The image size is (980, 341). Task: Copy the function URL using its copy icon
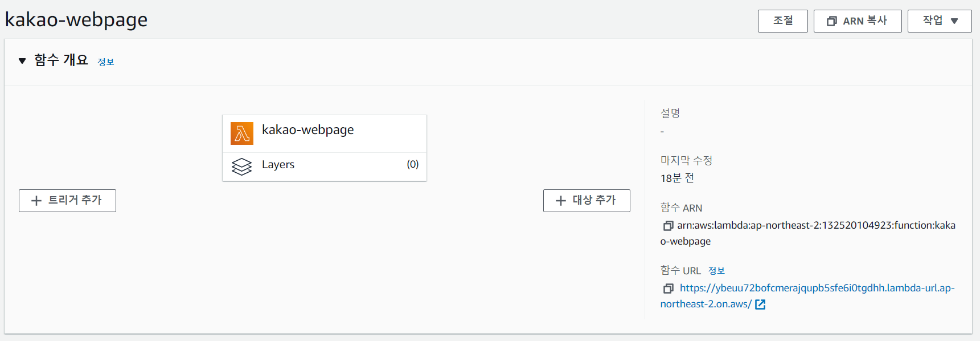[668, 289]
